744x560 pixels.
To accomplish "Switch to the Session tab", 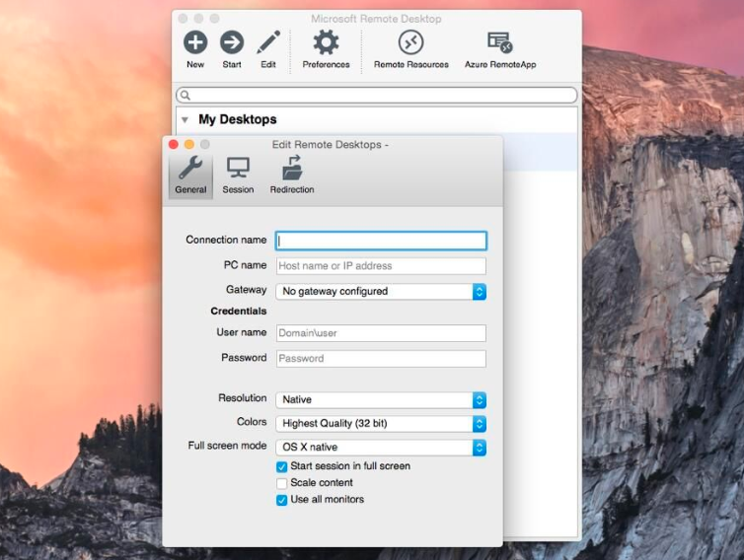I will [238, 175].
